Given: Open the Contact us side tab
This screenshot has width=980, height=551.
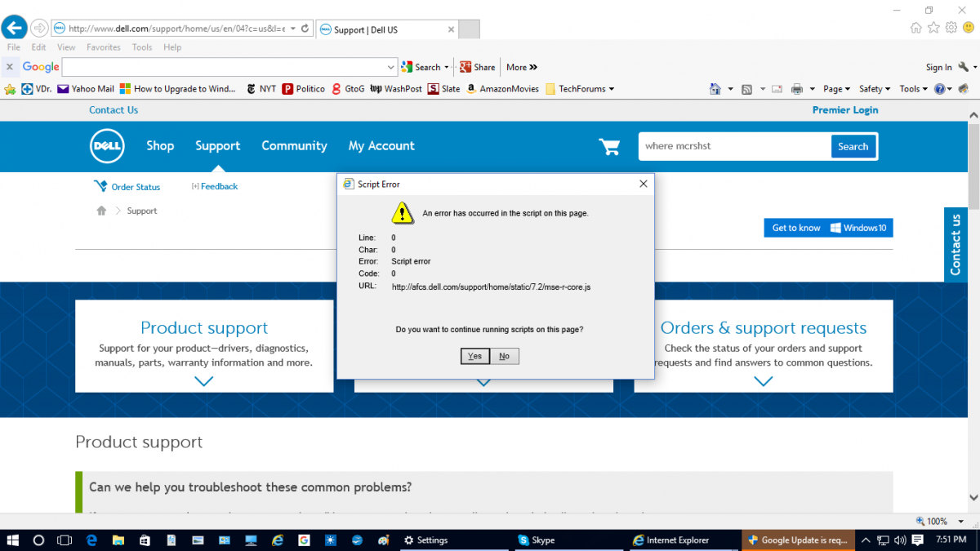Looking at the screenshot, I should tap(955, 244).
